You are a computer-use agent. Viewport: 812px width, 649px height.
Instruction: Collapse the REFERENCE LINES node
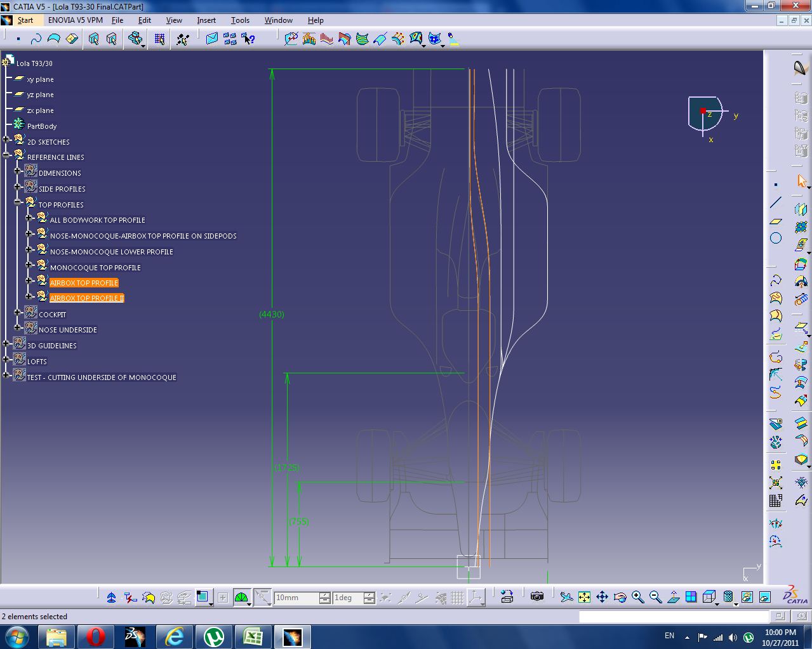tap(6, 155)
